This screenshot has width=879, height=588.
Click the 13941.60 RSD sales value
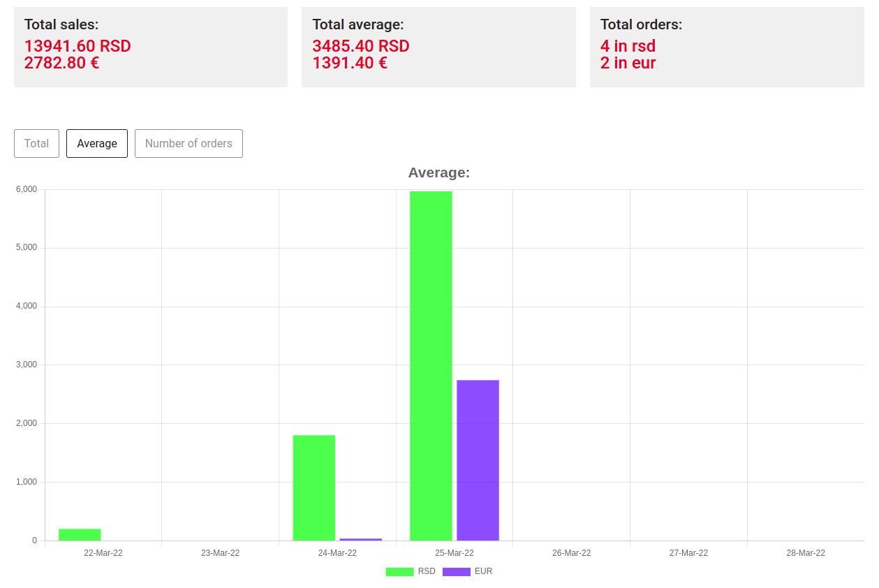[77, 46]
